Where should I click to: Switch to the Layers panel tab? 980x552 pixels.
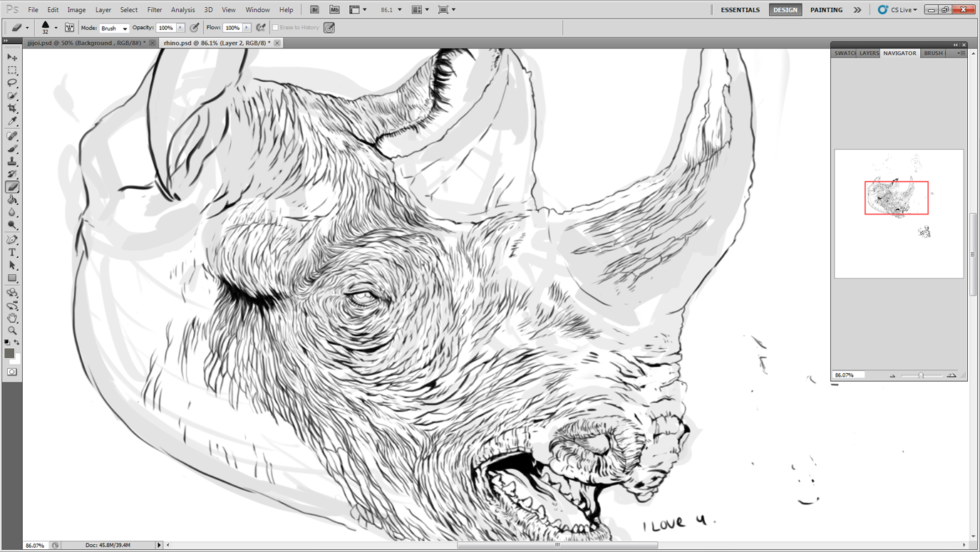point(869,53)
